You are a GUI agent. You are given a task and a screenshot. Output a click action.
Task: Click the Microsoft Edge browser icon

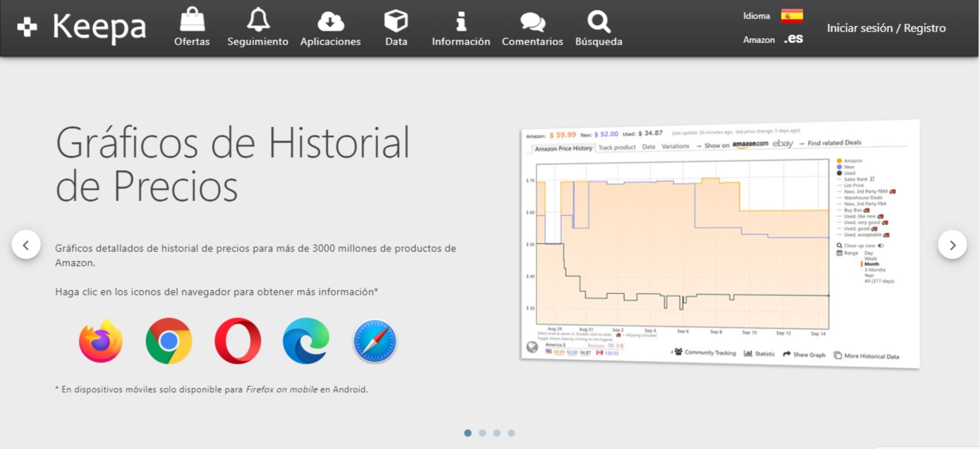306,341
